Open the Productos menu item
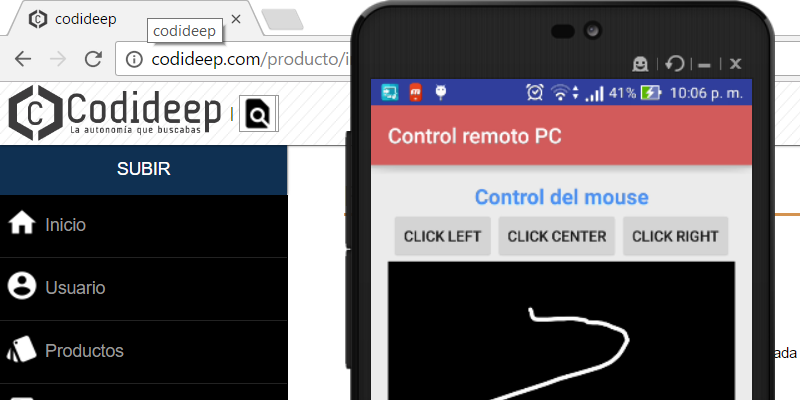The height and width of the screenshot is (400, 800). pyautogui.click(x=143, y=352)
